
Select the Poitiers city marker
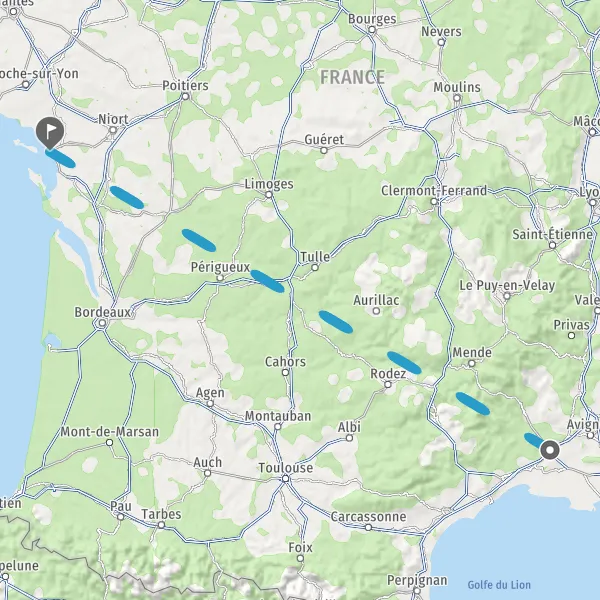point(186,96)
